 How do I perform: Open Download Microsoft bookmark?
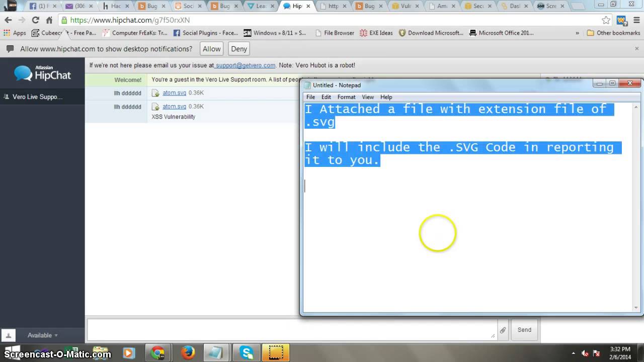coord(431,33)
